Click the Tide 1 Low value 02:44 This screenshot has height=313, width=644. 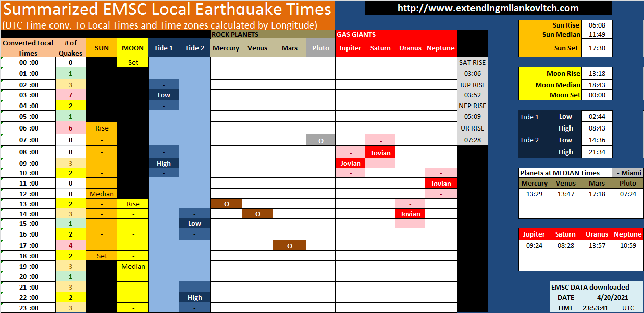click(x=597, y=117)
